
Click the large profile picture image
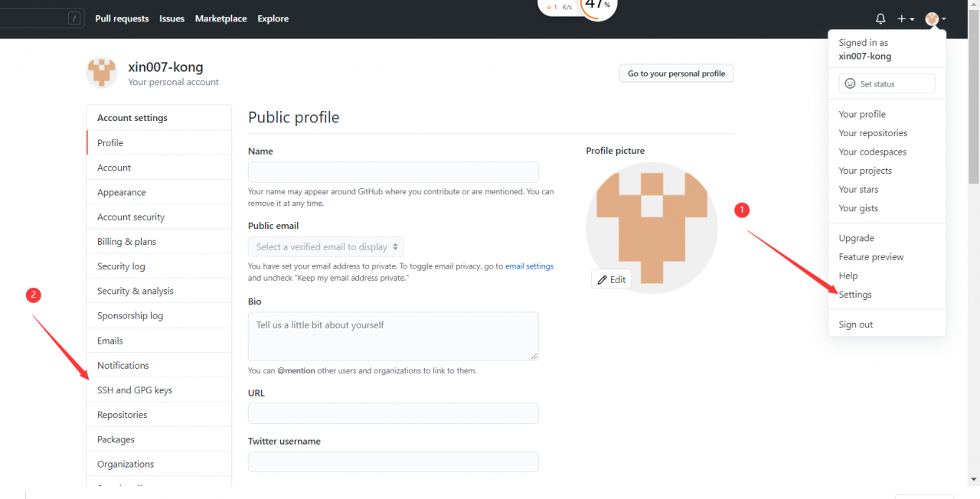point(652,228)
